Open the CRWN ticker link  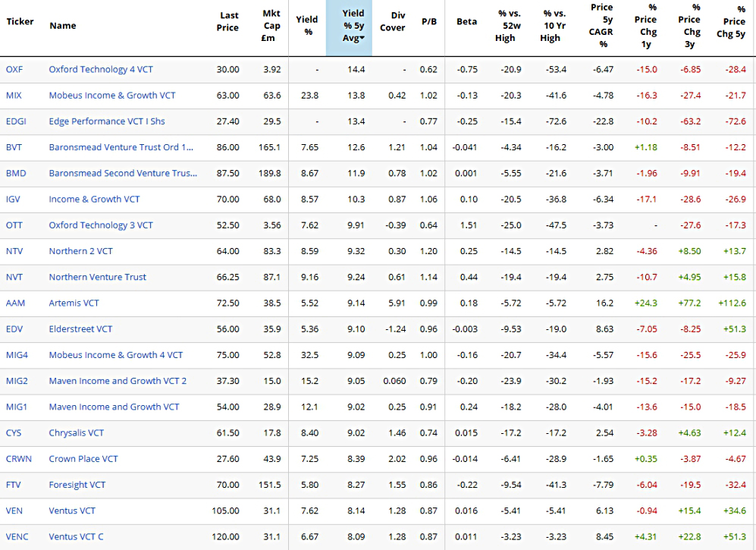tap(19, 459)
